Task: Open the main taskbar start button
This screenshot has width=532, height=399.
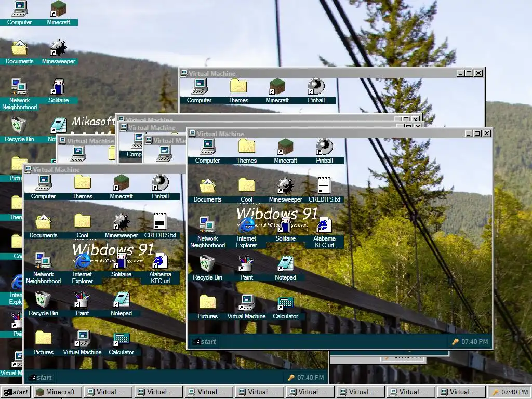Action: [x=16, y=392]
